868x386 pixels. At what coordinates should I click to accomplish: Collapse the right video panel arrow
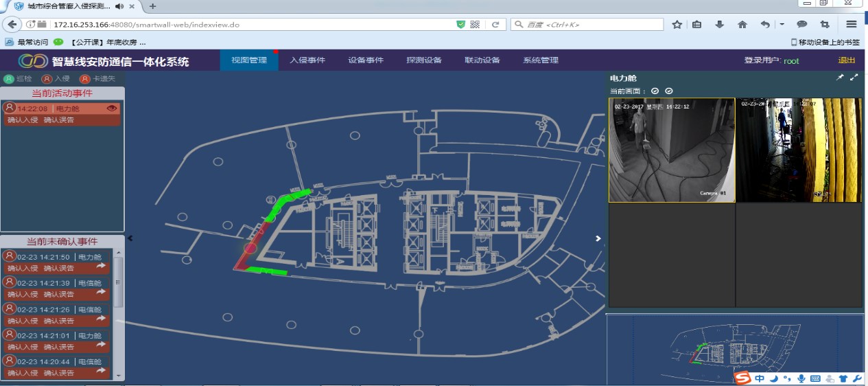pyautogui.click(x=598, y=238)
